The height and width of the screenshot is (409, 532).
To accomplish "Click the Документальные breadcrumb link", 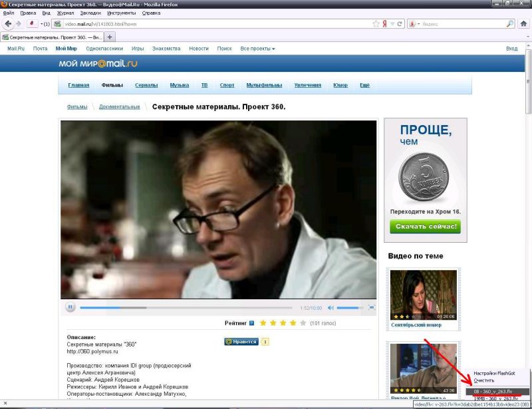I will (120, 106).
